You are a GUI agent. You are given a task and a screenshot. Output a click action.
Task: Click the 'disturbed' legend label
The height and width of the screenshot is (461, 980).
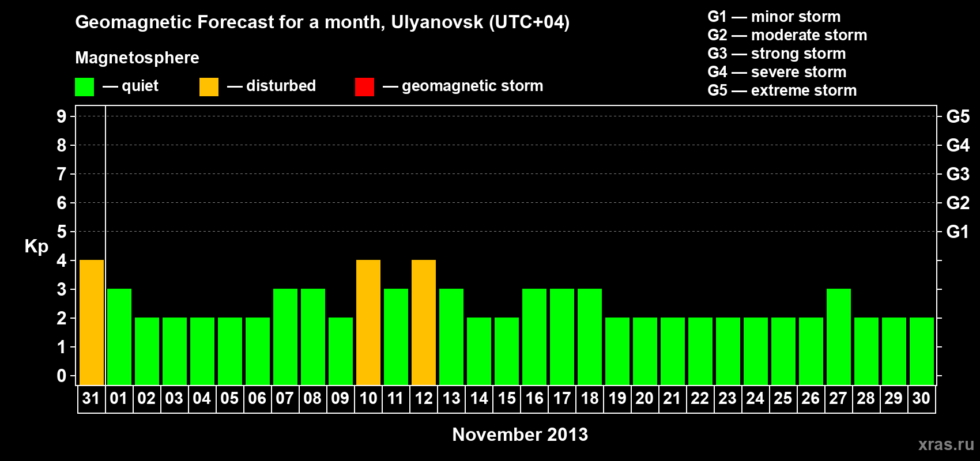pyautogui.click(x=281, y=86)
